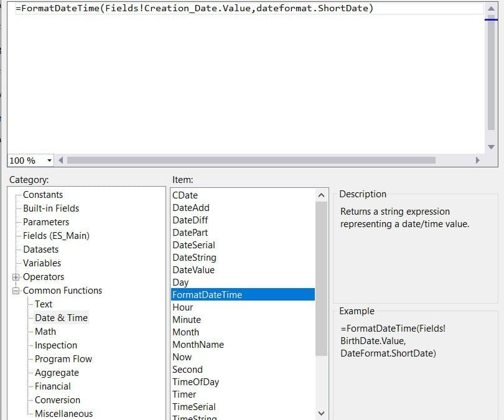Screen dimensions: 504x420
Task: Collapse the Common Functions tree node
Action: (x=16, y=291)
